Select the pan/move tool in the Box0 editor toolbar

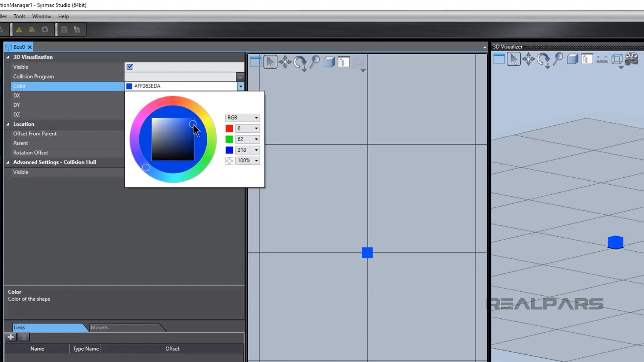pyautogui.click(x=285, y=62)
